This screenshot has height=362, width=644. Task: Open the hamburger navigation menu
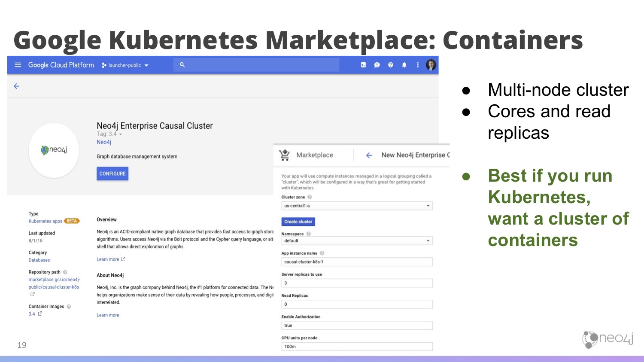pos(18,65)
